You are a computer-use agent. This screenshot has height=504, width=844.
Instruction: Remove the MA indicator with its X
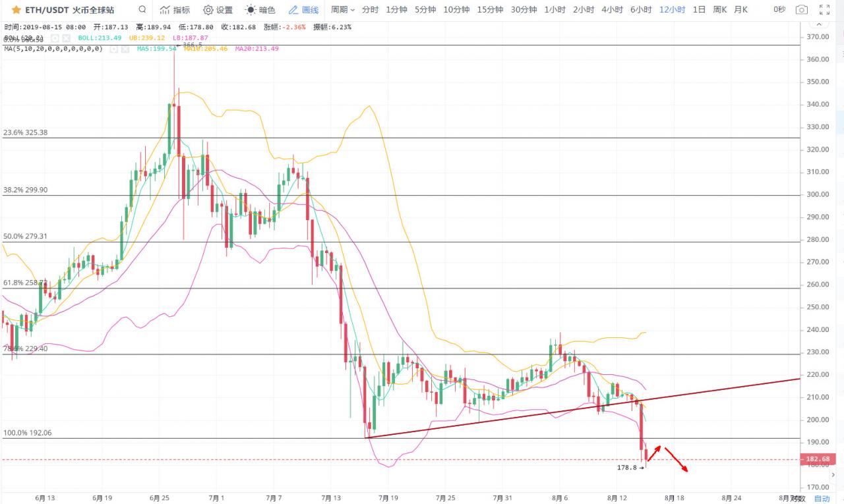coord(125,49)
